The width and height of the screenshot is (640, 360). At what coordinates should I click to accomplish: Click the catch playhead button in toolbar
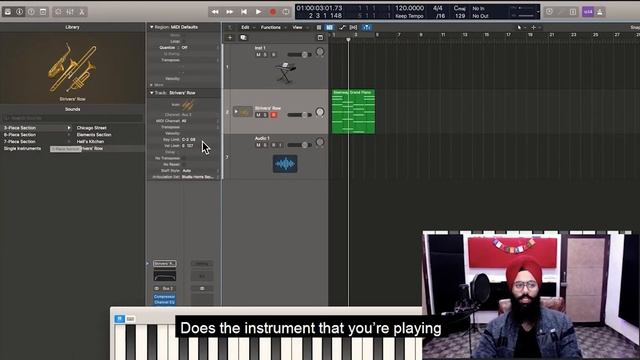(x=367, y=27)
